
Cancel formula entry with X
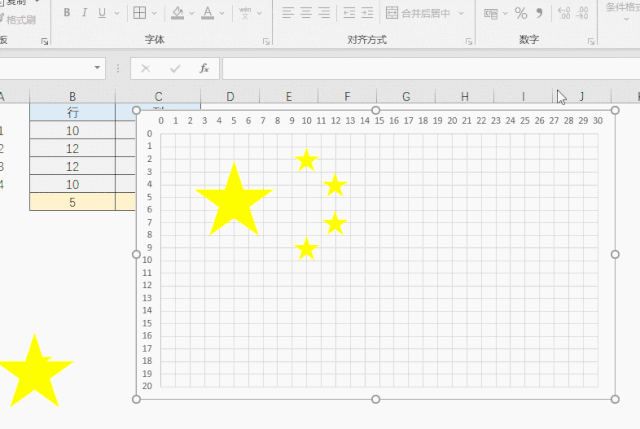146,69
